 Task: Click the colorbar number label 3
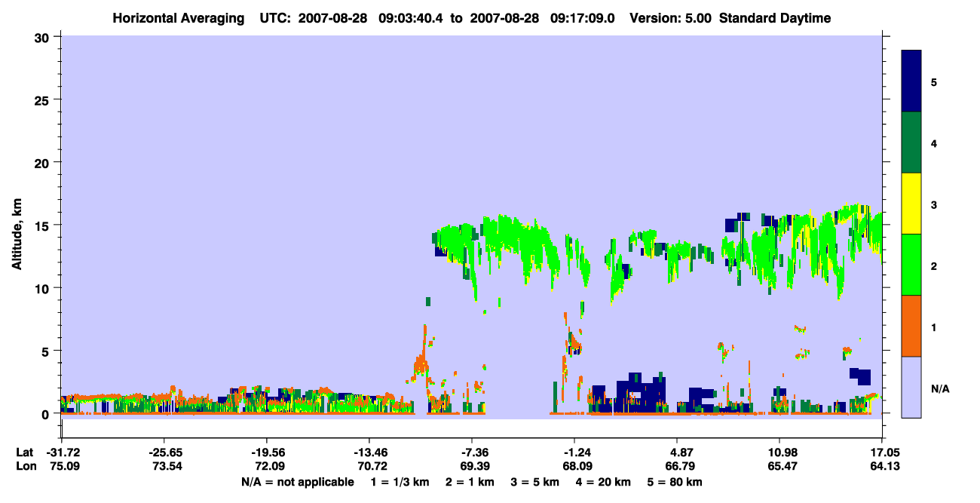coord(934,204)
